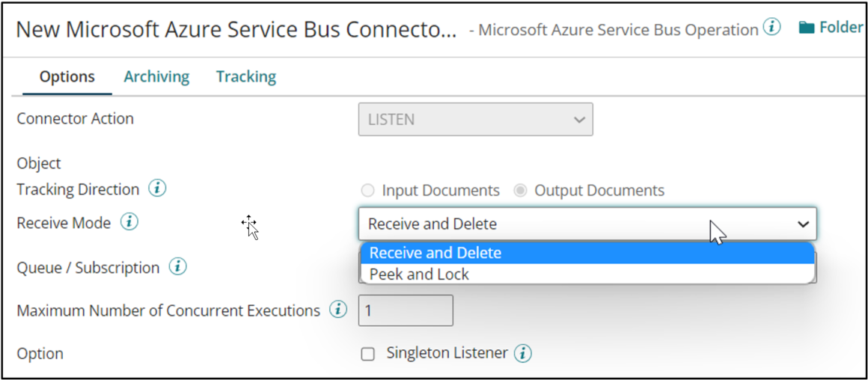
Task: Select the Options tab
Action: (67, 76)
